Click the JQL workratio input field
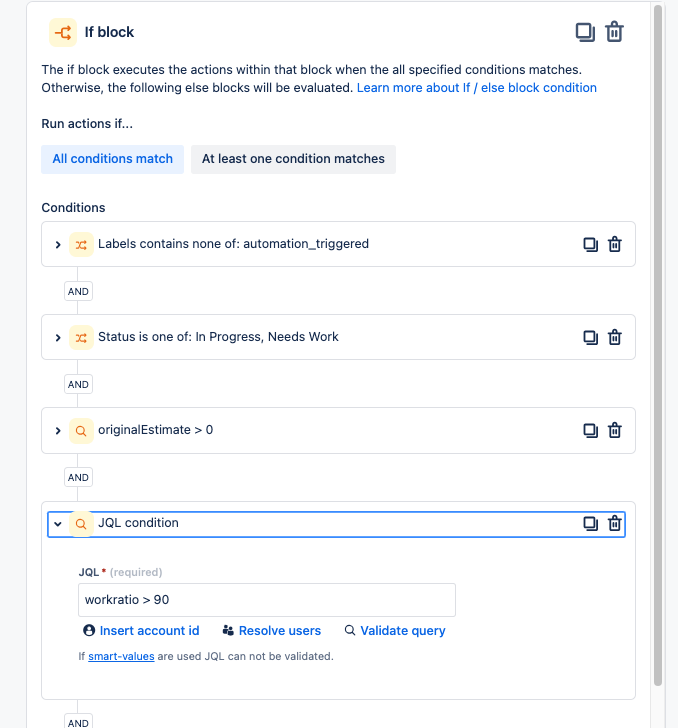This screenshot has height=728, width=678. tap(267, 600)
